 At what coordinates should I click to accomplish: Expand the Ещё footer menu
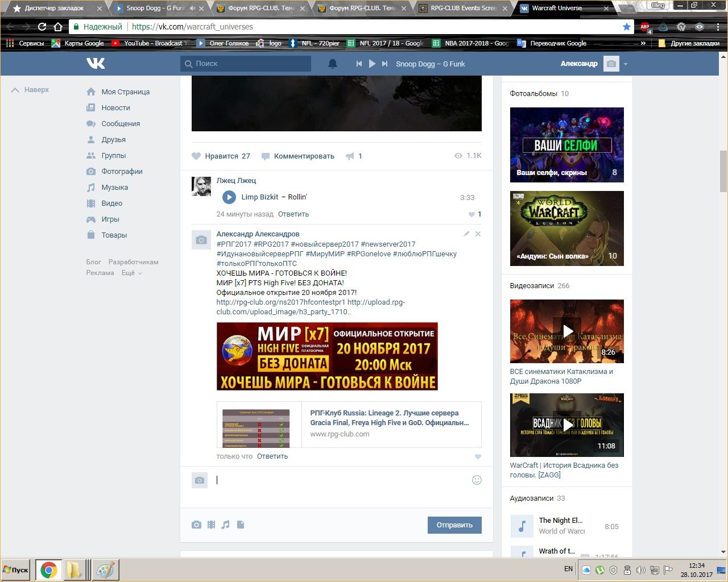(132, 273)
